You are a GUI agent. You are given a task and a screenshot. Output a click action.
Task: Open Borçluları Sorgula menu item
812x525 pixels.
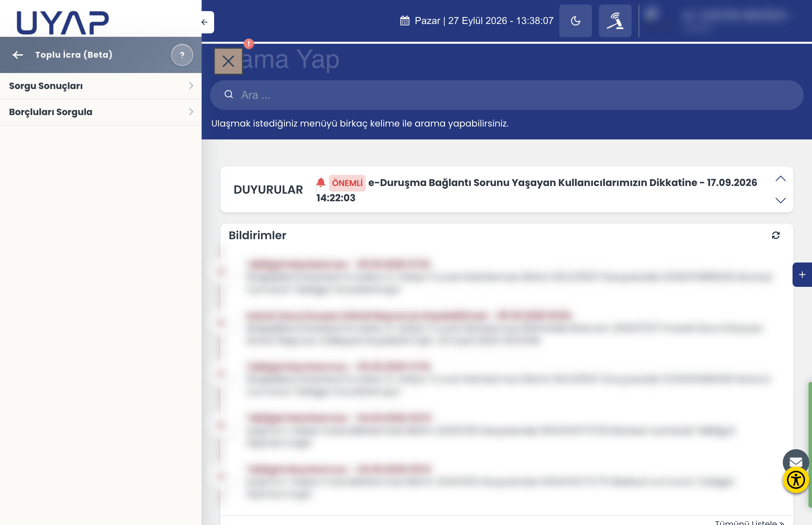[x=101, y=112]
